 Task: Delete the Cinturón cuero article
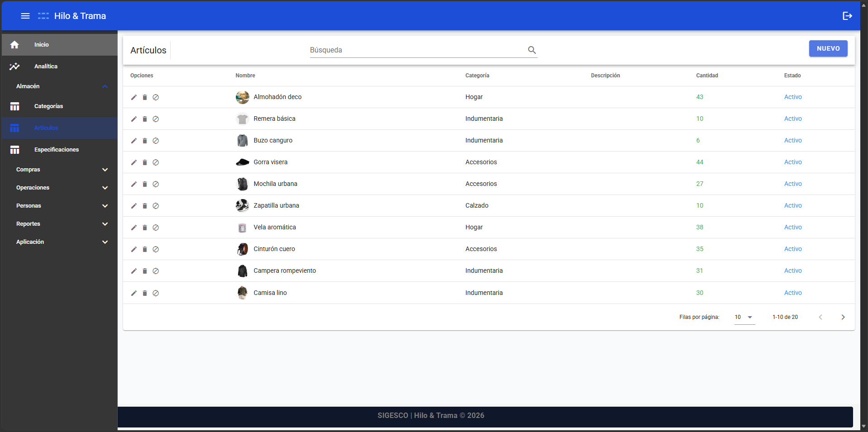pos(145,249)
